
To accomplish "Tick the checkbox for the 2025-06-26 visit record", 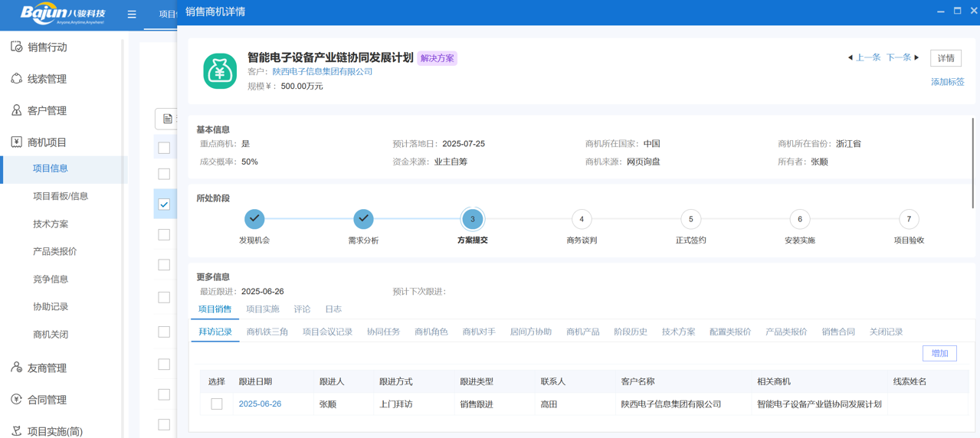I will click(217, 404).
